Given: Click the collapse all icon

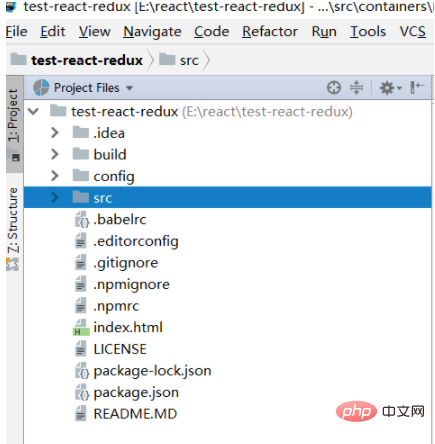Looking at the screenshot, I should click(x=356, y=88).
